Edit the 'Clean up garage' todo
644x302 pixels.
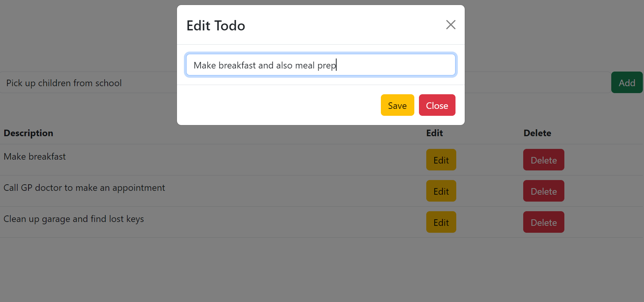coord(441,222)
